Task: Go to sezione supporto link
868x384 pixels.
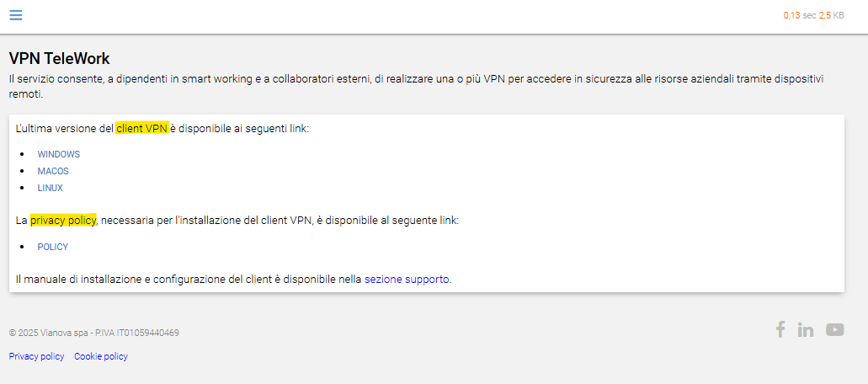Action: tap(407, 280)
